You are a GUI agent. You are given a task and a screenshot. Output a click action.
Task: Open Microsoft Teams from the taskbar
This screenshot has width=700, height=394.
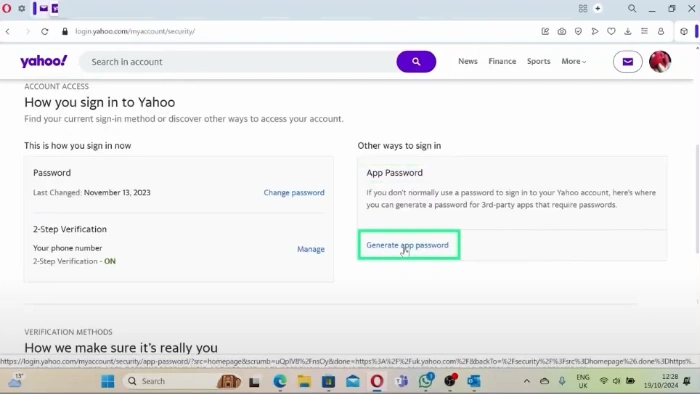pos(401,382)
